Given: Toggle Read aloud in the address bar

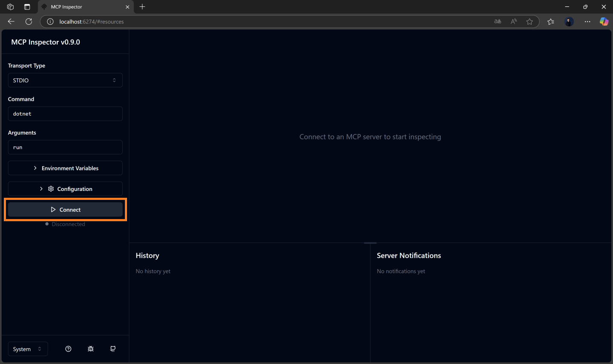Looking at the screenshot, I should pos(514,22).
